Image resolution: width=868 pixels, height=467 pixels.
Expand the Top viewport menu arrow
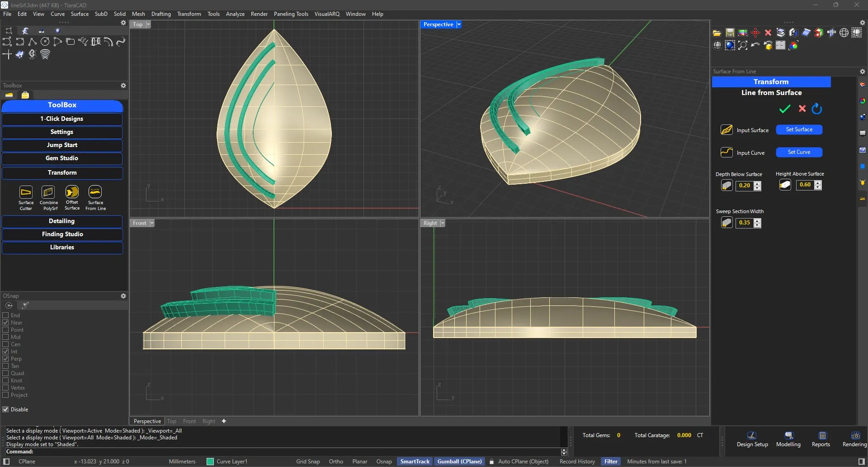(148, 24)
